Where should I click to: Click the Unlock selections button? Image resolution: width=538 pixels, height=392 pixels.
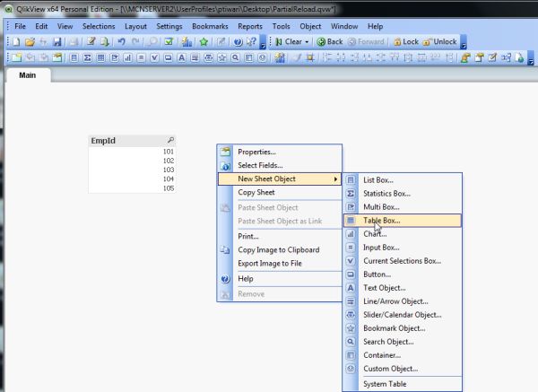[440, 42]
